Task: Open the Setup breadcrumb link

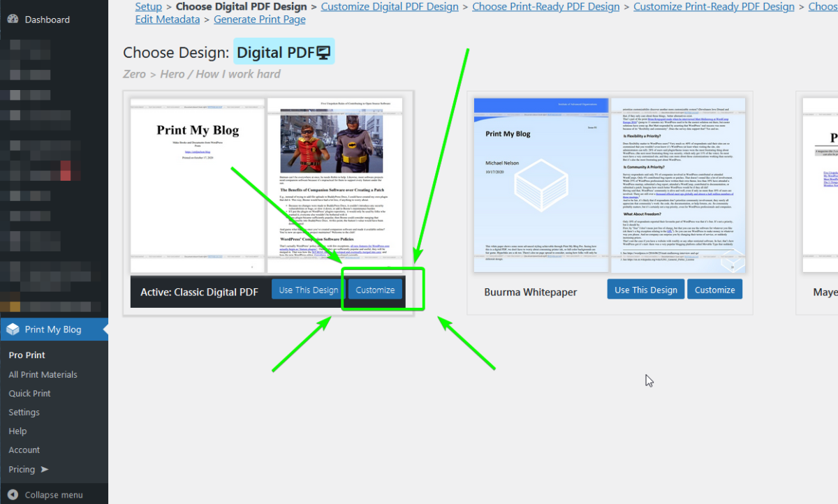Action: click(x=148, y=6)
